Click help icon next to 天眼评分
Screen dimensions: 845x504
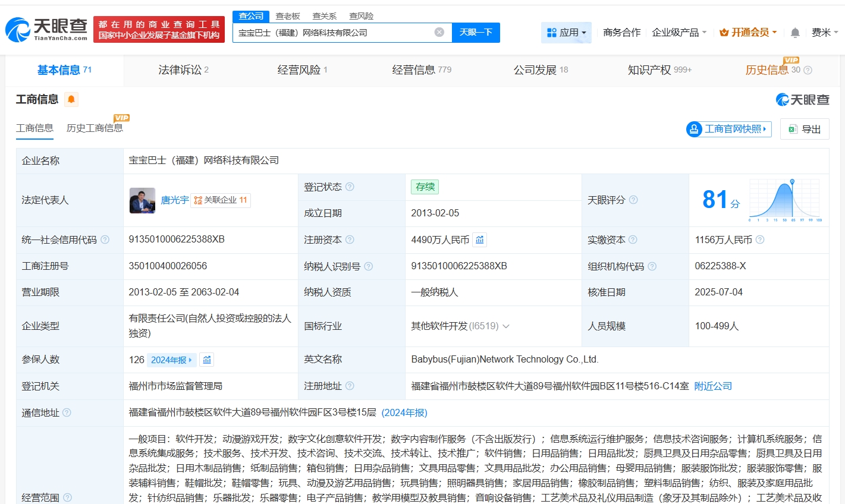[x=633, y=200]
